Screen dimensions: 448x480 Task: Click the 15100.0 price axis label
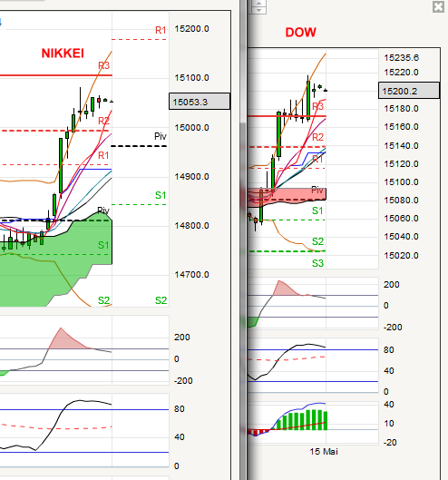tap(192, 78)
